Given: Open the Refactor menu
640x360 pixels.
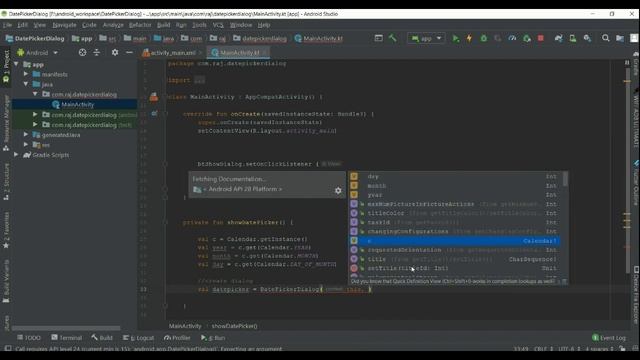Looking at the screenshot, I should pyautogui.click(x=140, y=25).
